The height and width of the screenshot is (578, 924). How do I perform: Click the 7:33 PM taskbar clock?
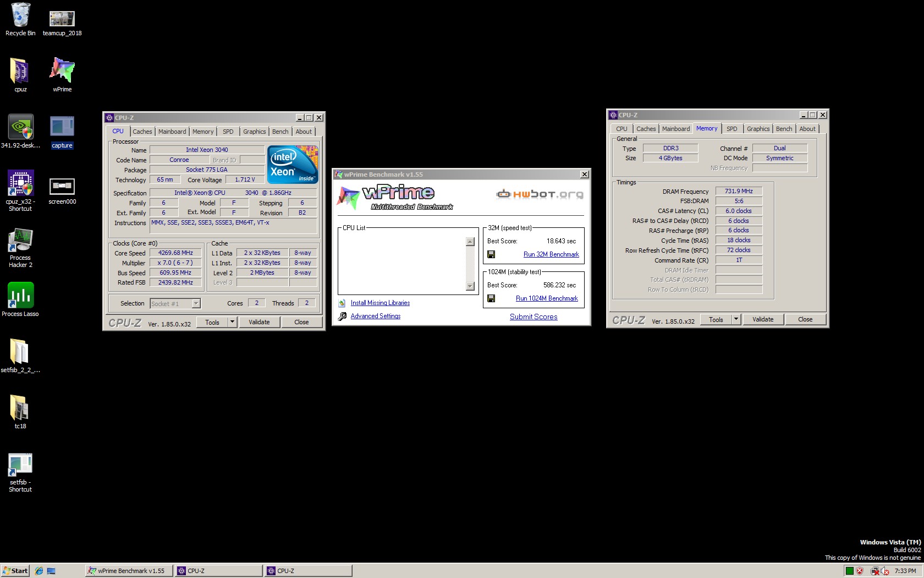905,571
